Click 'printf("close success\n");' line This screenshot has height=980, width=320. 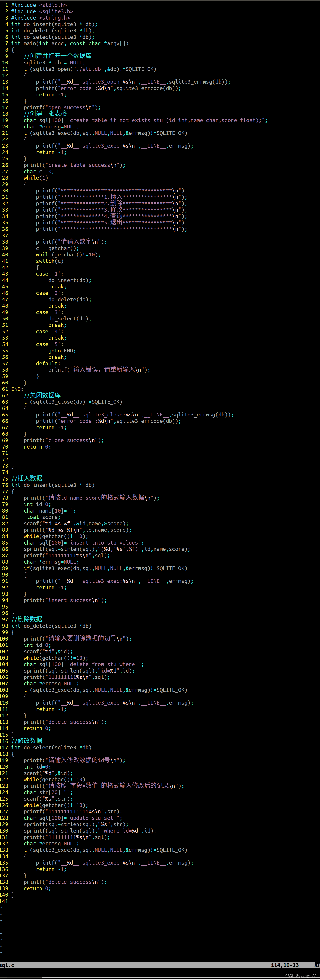[64, 440]
